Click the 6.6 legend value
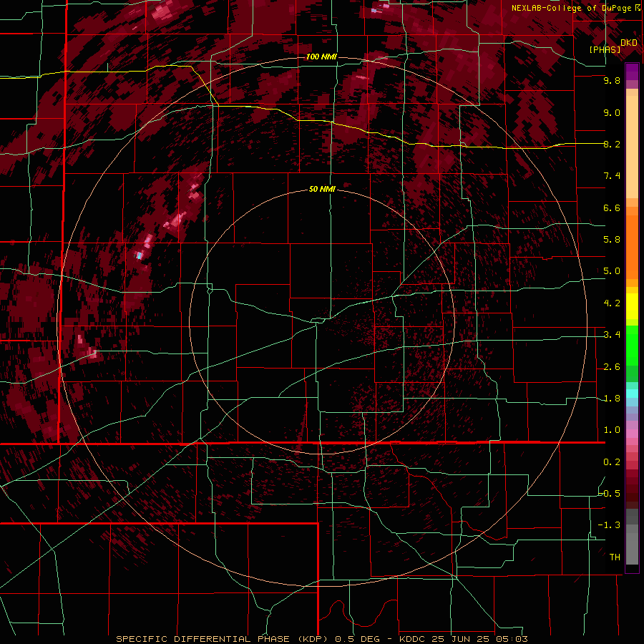 tap(612, 208)
